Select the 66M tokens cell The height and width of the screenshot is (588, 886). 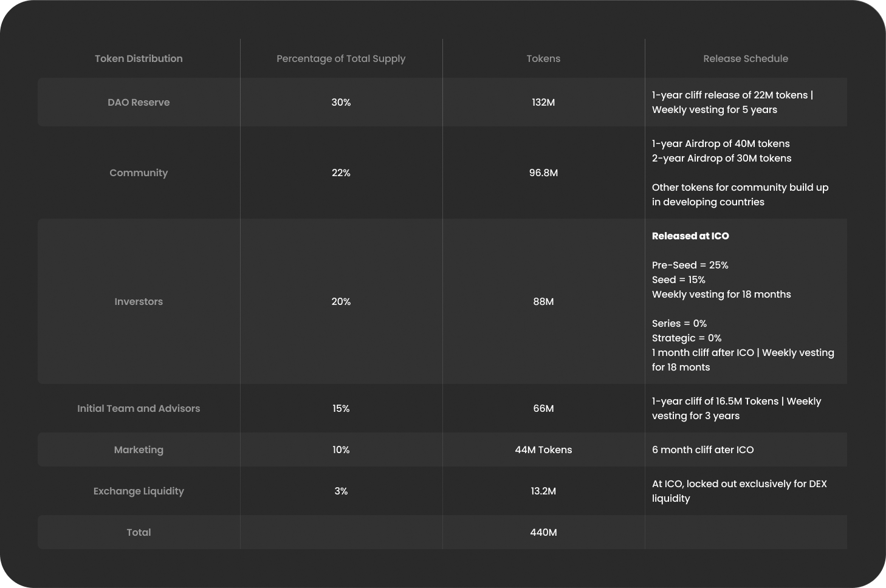tap(543, 408)
